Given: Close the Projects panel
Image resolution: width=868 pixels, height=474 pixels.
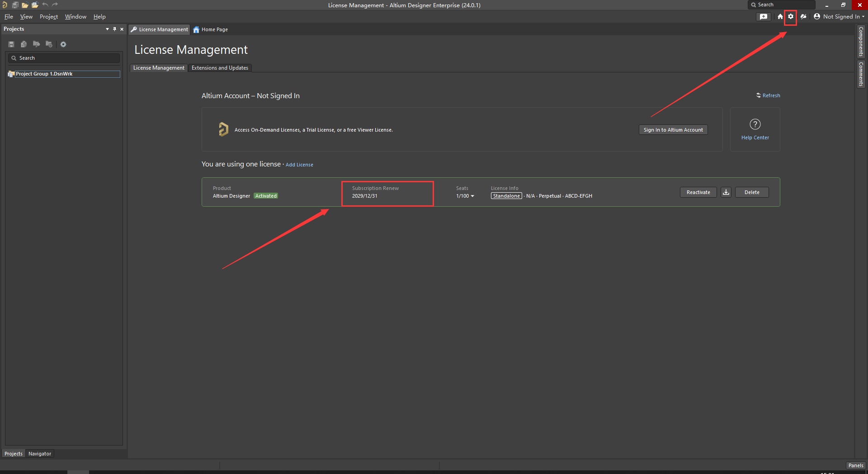Looking at the screenshot, I should 122,29.
